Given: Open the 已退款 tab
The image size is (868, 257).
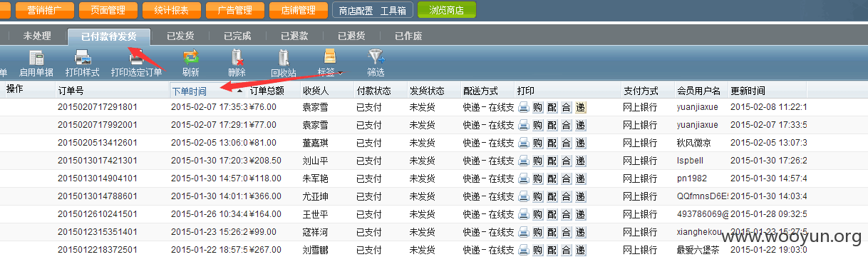Looking at the screenshot, I should point(294,36).
